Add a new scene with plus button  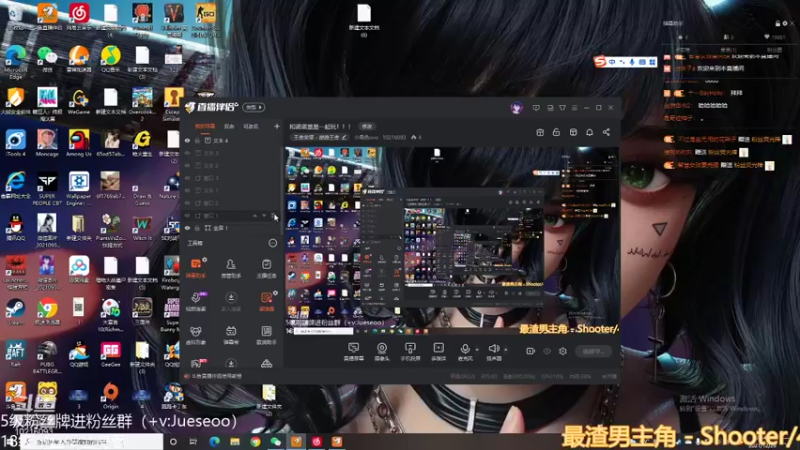click(277, 127)
